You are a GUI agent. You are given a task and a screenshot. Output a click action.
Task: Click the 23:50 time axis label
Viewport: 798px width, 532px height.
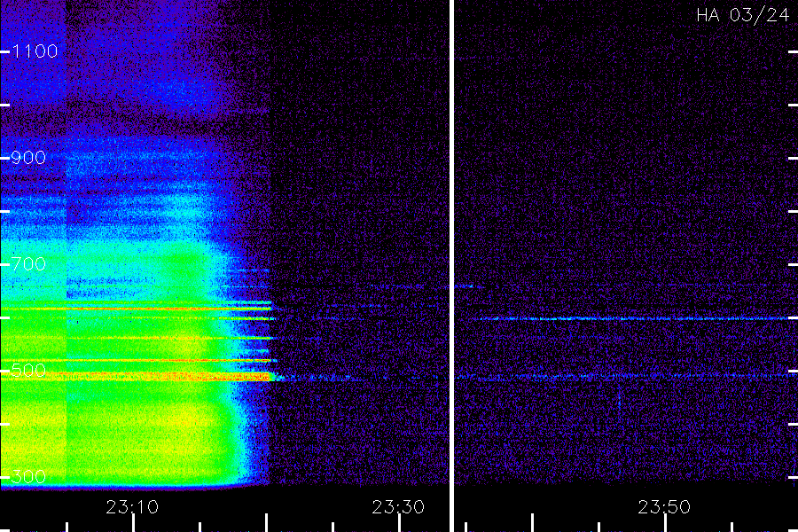(x=664, y=507)
